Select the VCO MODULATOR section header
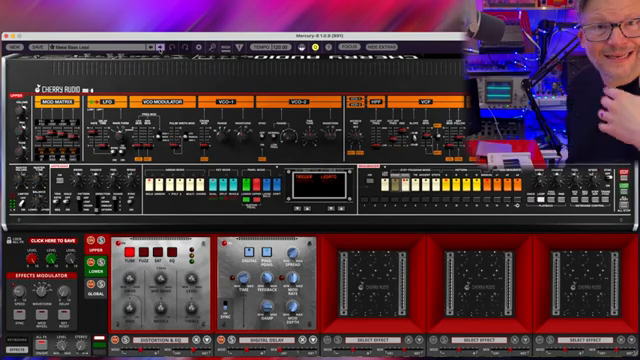This screenshot has width=640, height=360. click(x=162, y=102)
